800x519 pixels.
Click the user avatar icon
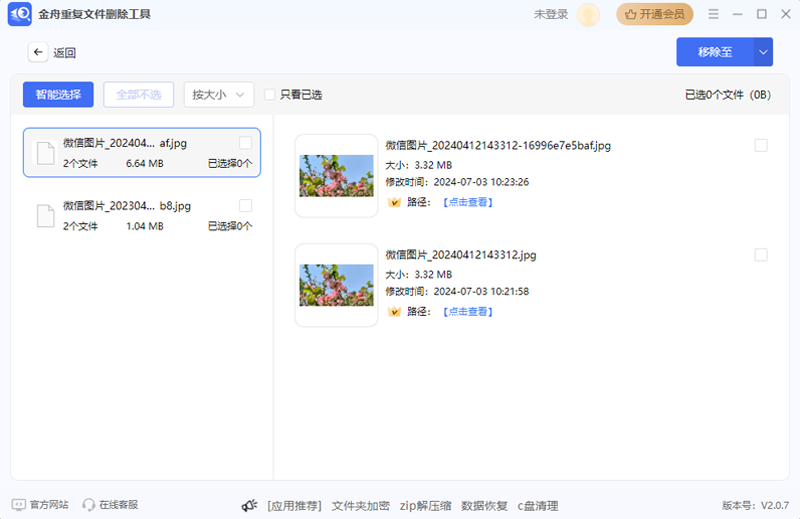(x=588, y=15)
